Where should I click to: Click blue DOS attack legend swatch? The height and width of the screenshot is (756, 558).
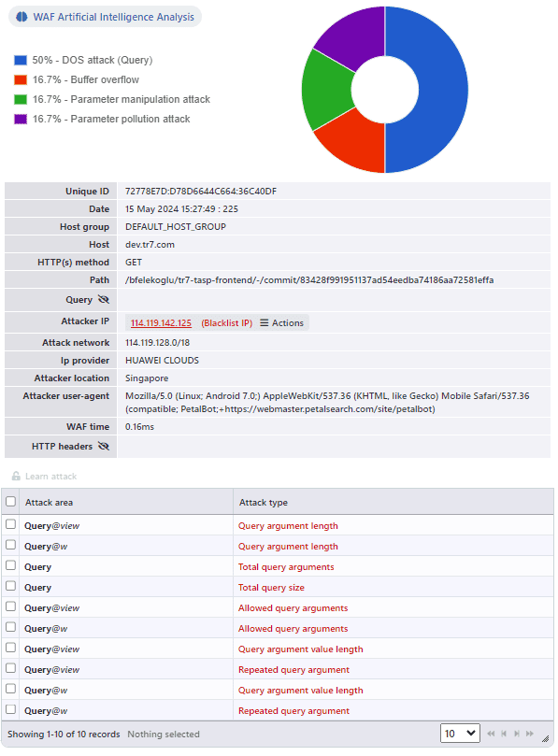click(x=21, y=60)
